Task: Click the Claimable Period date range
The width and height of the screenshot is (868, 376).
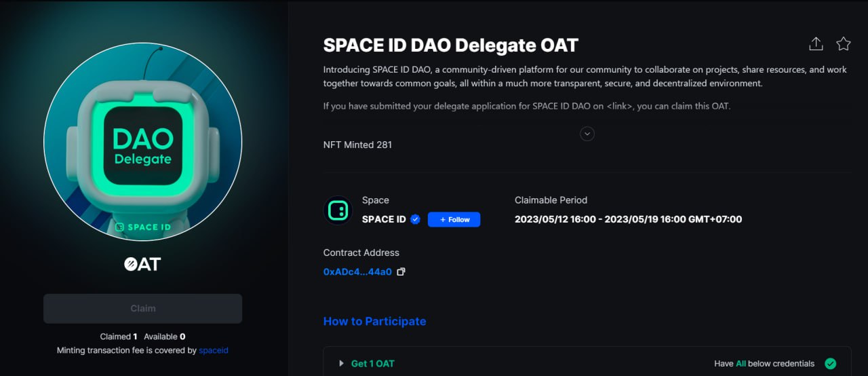Action: tap(628, 219)
